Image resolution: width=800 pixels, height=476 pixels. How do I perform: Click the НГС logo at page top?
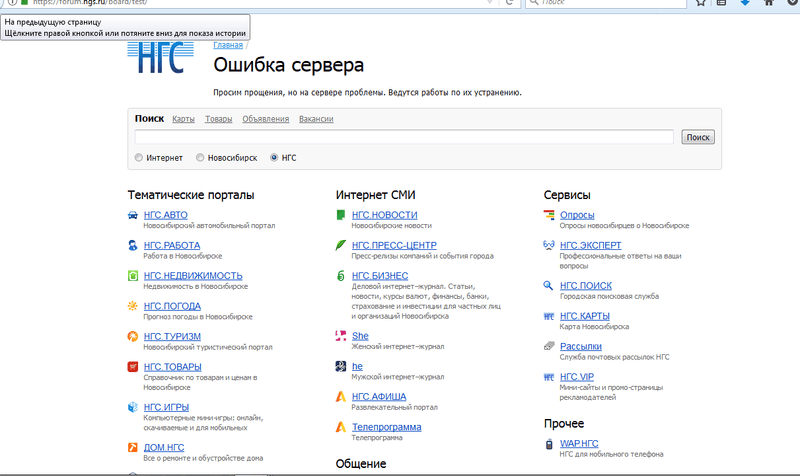[161, 57]
